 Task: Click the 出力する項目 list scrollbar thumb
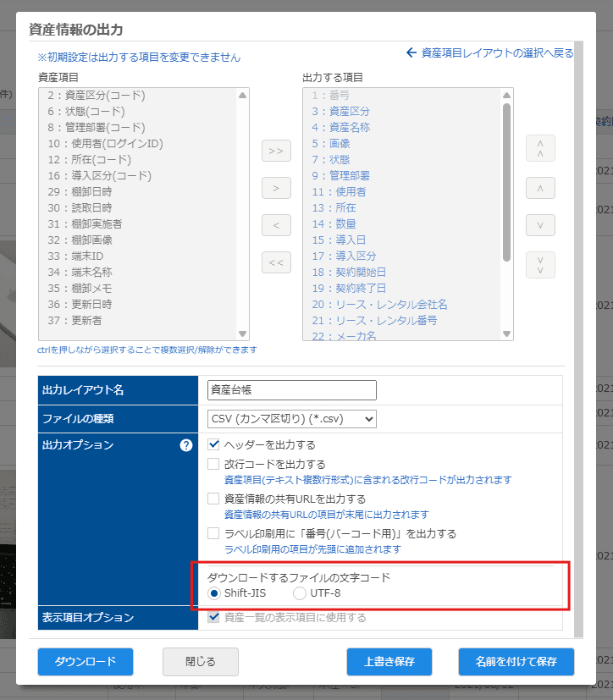point(506,182)
